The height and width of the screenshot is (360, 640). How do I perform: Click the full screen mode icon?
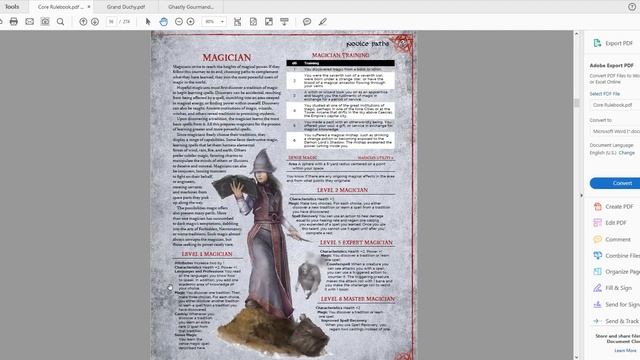(269, 22)
